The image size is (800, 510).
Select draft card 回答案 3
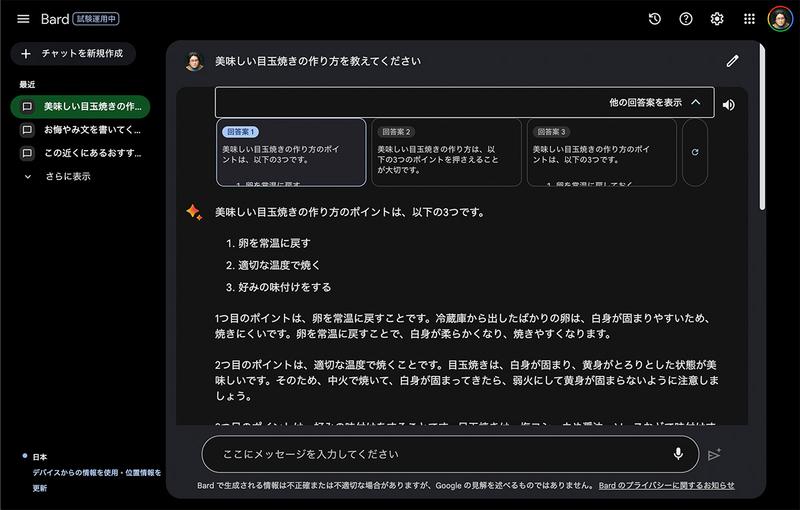(x=602, y=152)
